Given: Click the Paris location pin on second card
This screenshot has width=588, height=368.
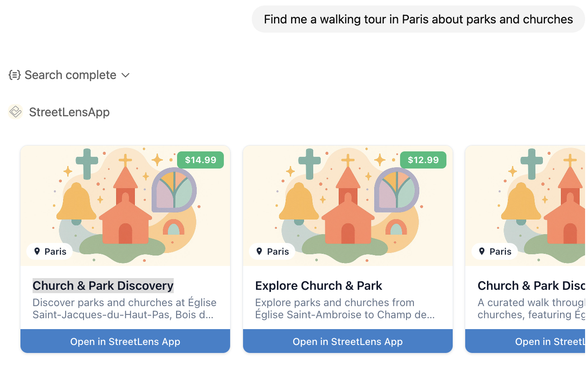Looking at the screenshot, I should pyautogui.click(x=259, y=251).
